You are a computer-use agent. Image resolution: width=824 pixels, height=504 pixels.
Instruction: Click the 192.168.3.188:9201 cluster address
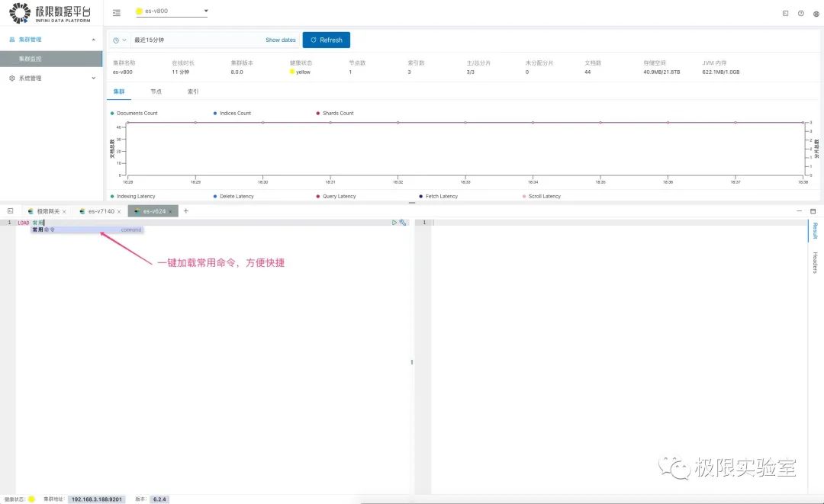click(97, 499)
